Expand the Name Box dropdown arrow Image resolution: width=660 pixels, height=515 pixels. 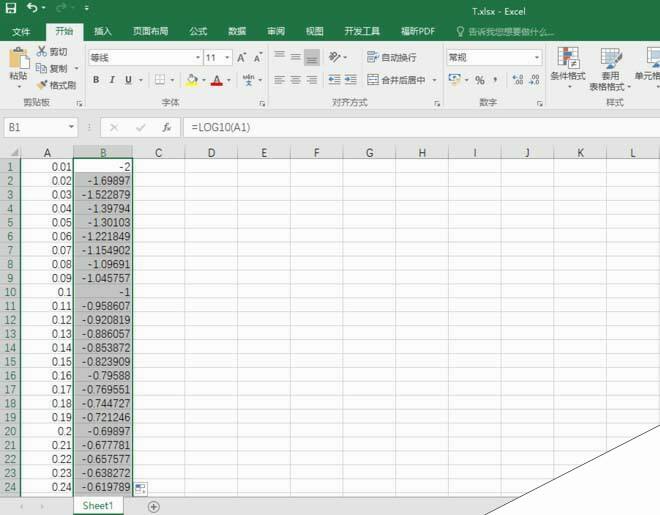click(x=71, y=128)
